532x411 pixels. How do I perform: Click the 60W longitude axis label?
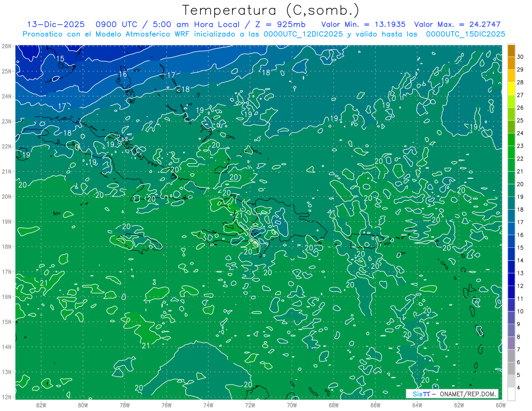(x=500, y=405)
